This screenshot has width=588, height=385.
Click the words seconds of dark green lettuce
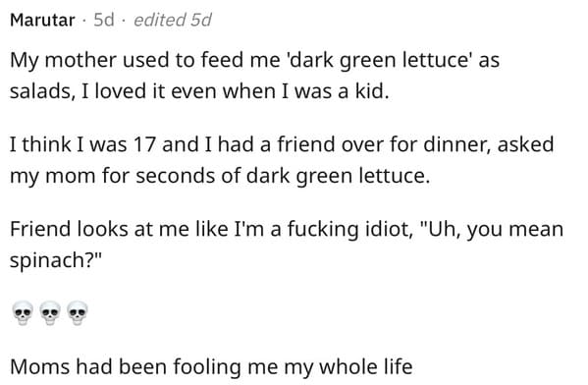click(x=283, y=176)
